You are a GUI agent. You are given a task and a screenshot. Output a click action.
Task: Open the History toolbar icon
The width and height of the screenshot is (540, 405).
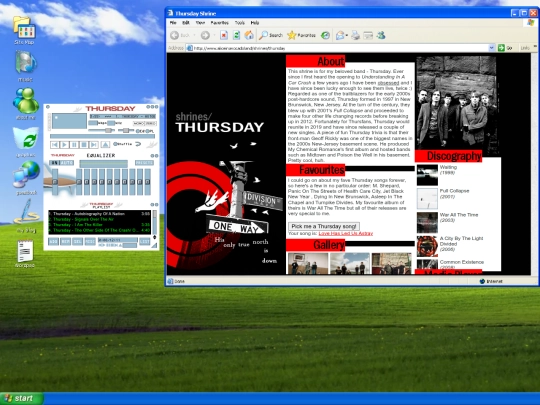pos(325,35)
